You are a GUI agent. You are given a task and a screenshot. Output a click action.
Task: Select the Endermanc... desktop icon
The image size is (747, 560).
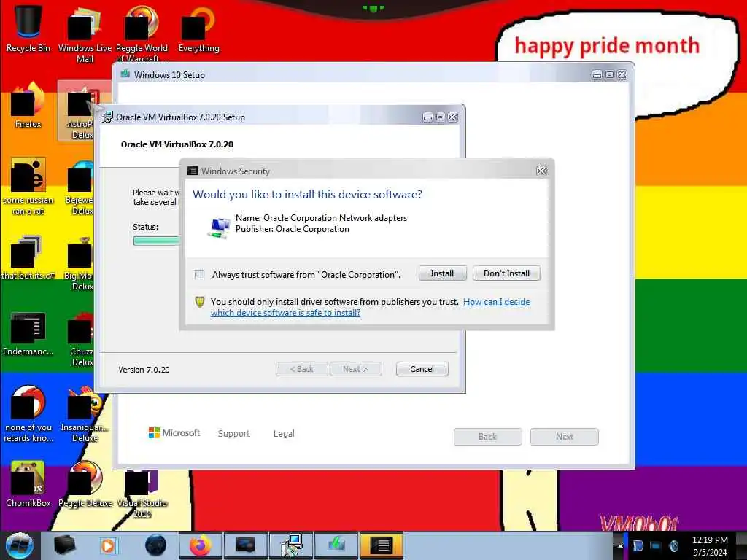pos(28,333)
